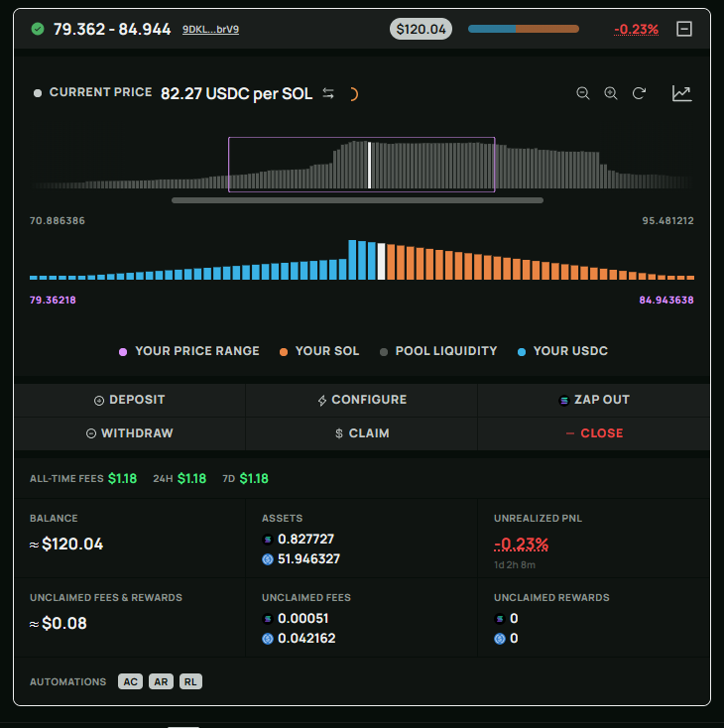Viewport: 724px width, 728px height.
Task: Toggle Your SOL legend item
Action: click(x=319, y=351)
